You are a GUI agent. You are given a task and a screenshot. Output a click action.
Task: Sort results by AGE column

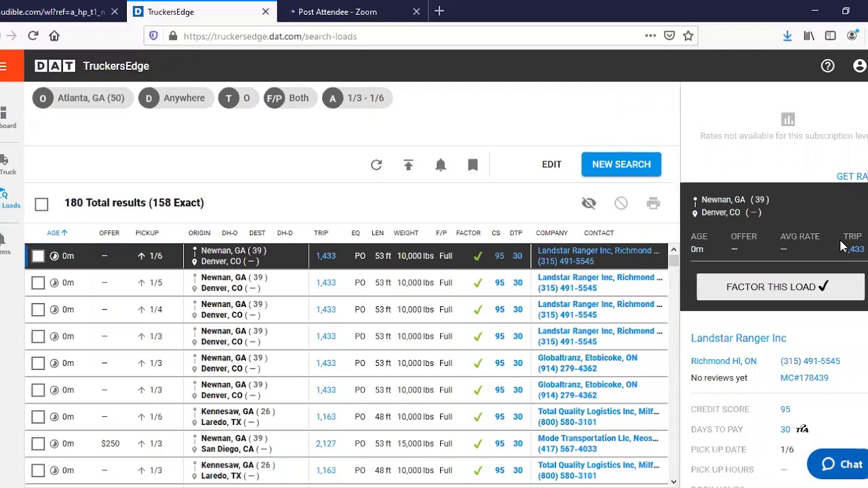coord(57,232)
